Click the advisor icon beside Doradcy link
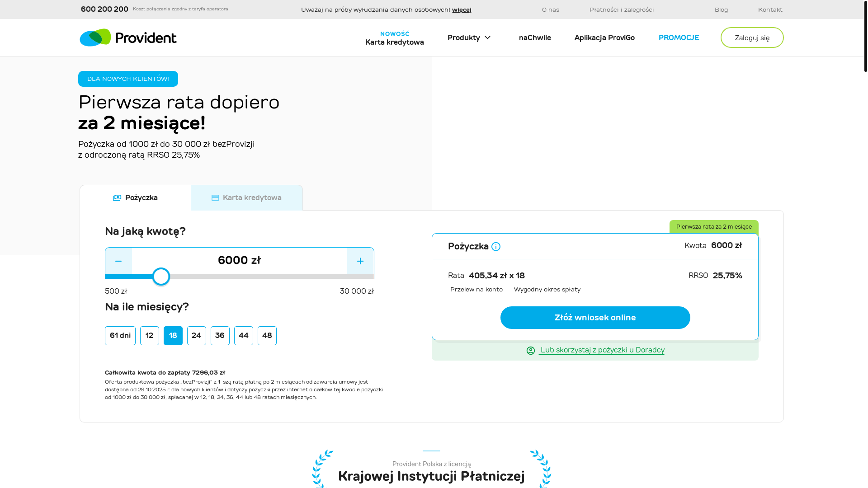 [531, 351]
